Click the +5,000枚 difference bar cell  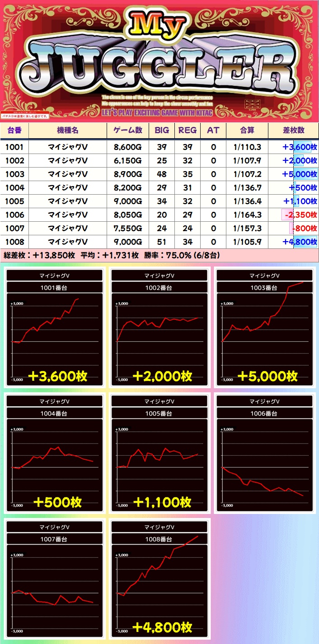(x=293, y=174)
